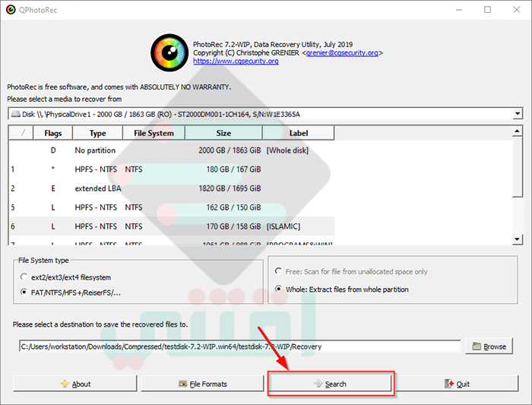Select partition 5 with 162 GB size
532x405 pixels.
point(172,207)
